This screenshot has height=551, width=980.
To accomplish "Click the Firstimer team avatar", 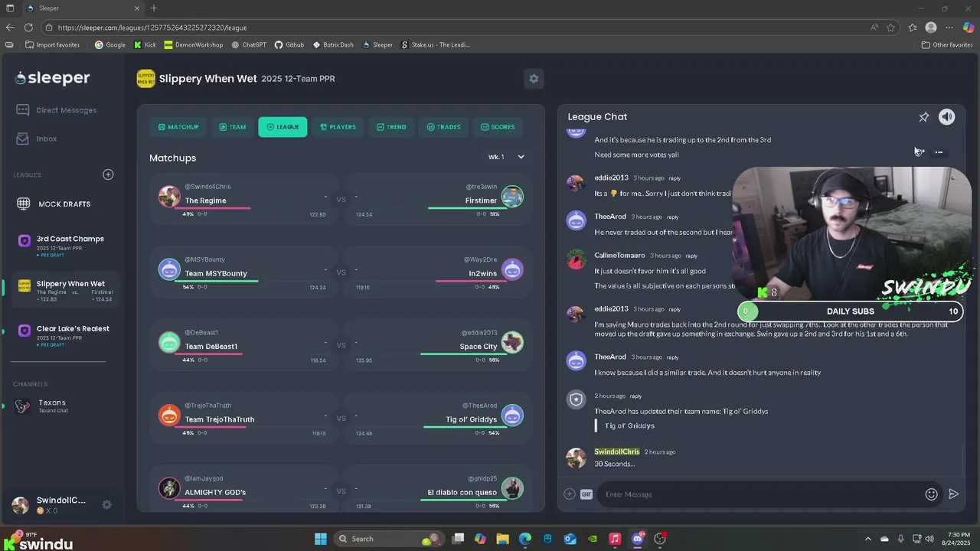I will click(x=512, y=197).
